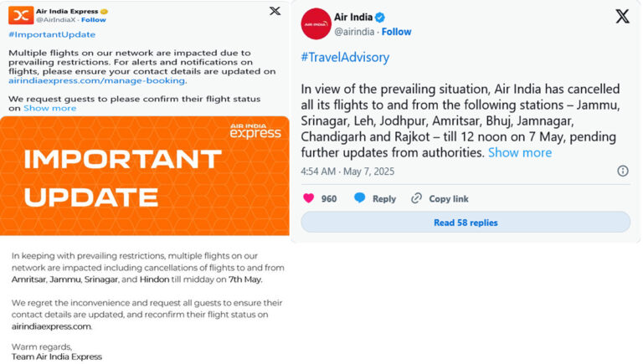This screenshot has width=643, height=364.
Task: Click the Read 58 replies button
Action: [x=466, y=223]
